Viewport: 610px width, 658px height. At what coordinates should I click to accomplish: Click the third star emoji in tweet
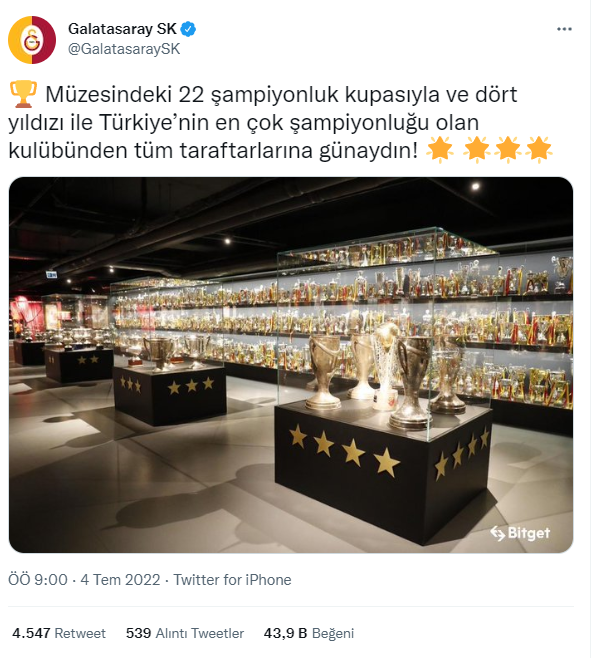(508, 149)
